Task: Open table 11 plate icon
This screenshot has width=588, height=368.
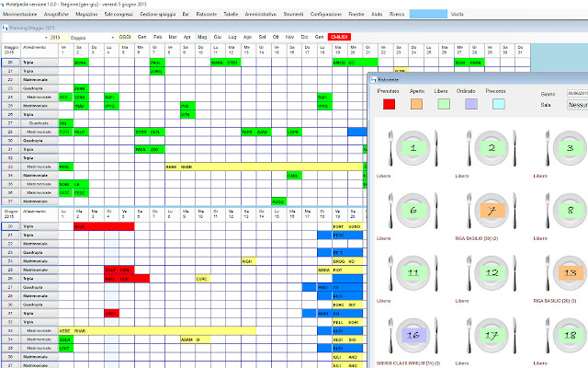Action: [413, 273]
